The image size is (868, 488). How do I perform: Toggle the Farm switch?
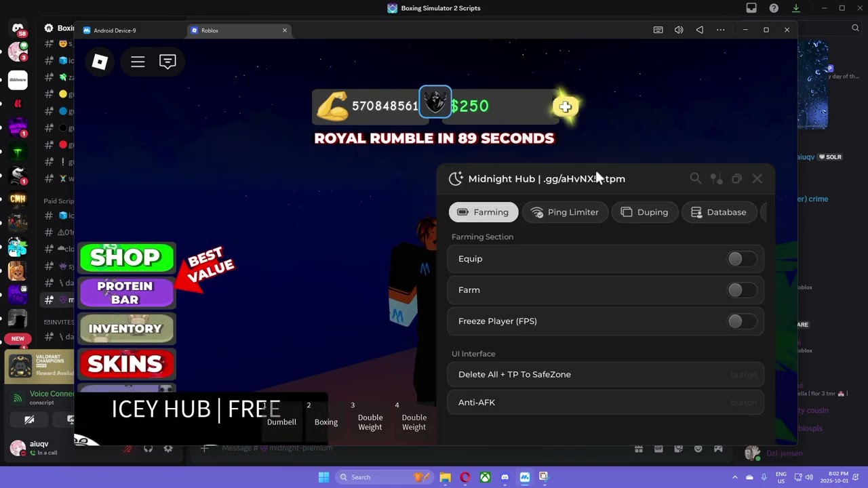pyautogui.click(x=742, y=290)
